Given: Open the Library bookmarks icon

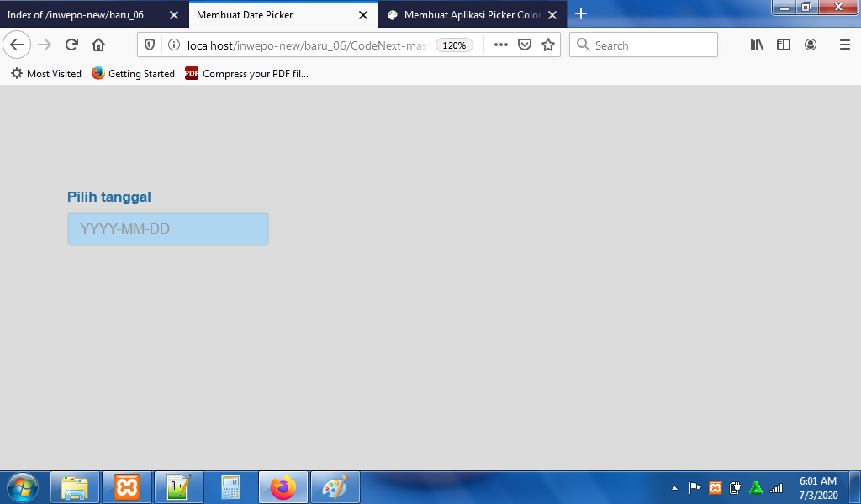Looking at the screenshot, I should tap(757, 45).
